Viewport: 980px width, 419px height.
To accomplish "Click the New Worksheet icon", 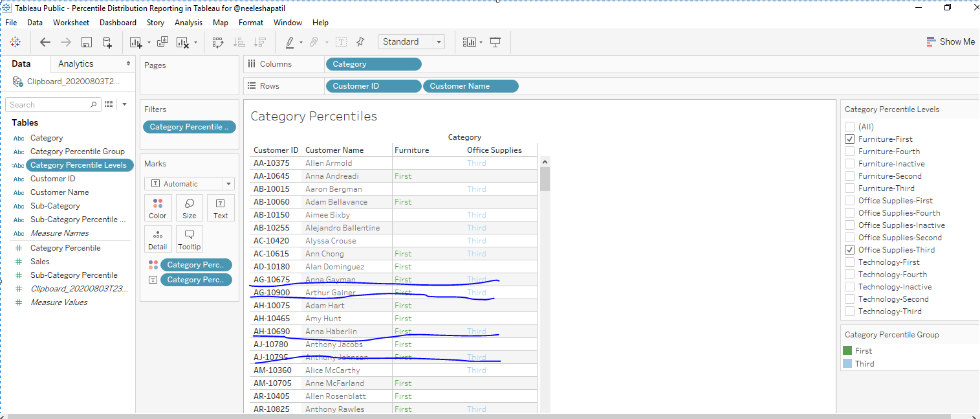I will [136, 41].
